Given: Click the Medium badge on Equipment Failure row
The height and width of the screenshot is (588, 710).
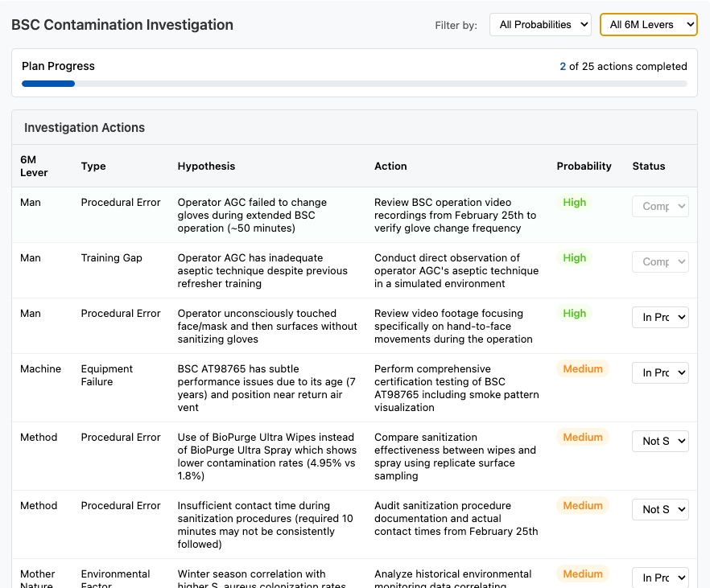Looking at the screenshot, I should point(582,369).
